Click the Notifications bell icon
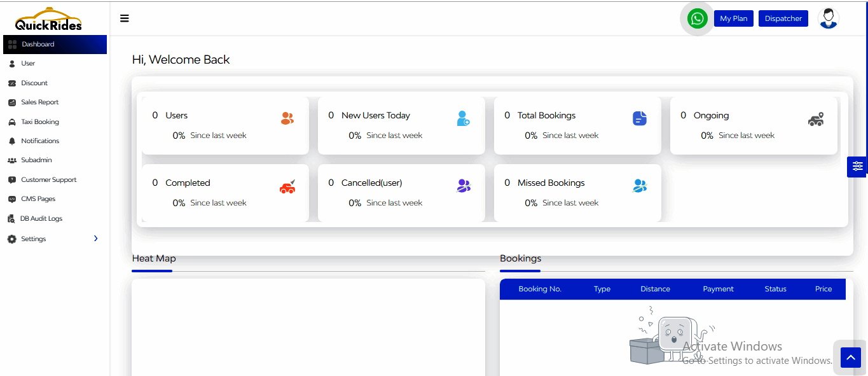The width and height of the screenshot is (868, 376). 12,141
